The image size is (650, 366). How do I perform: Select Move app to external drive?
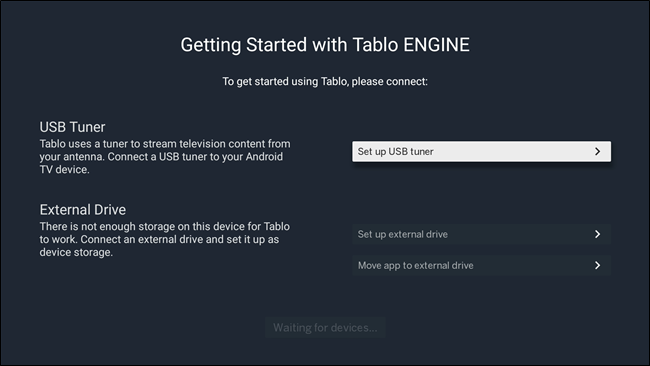pos(481,265)
